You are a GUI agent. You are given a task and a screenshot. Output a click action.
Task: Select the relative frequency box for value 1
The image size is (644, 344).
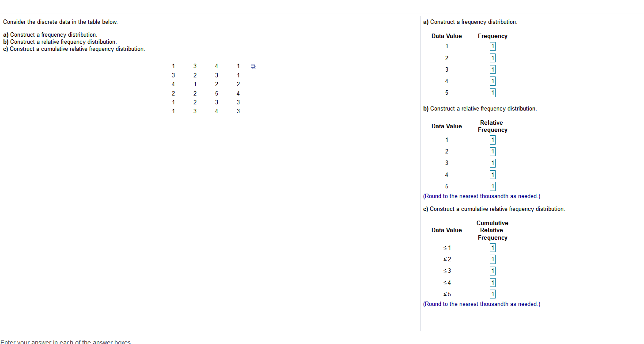492,140
